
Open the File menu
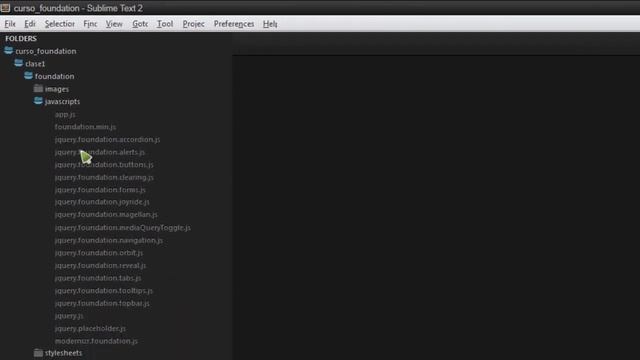pos(10,24)
